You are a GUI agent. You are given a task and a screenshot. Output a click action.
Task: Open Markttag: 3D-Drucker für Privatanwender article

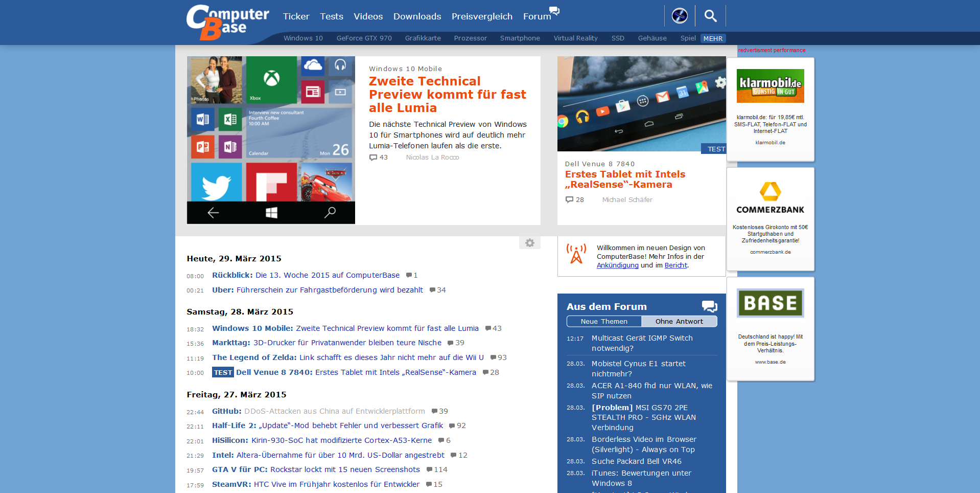327,343
